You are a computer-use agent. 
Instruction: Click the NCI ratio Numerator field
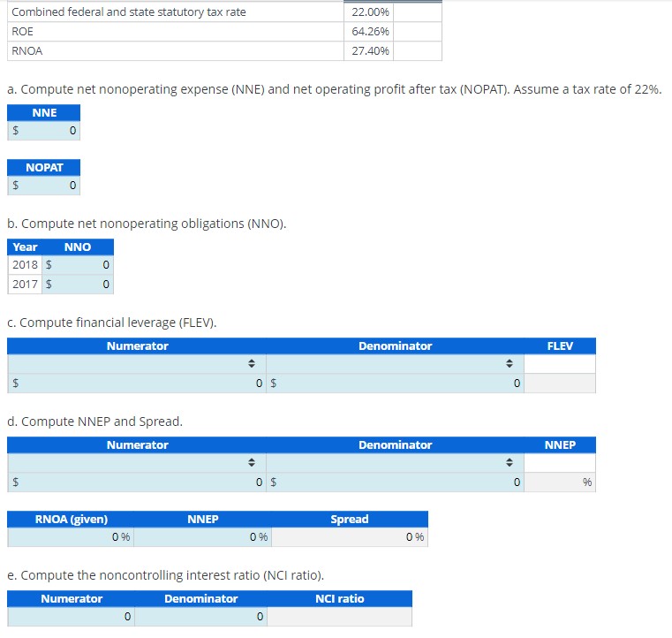[72, 617]
